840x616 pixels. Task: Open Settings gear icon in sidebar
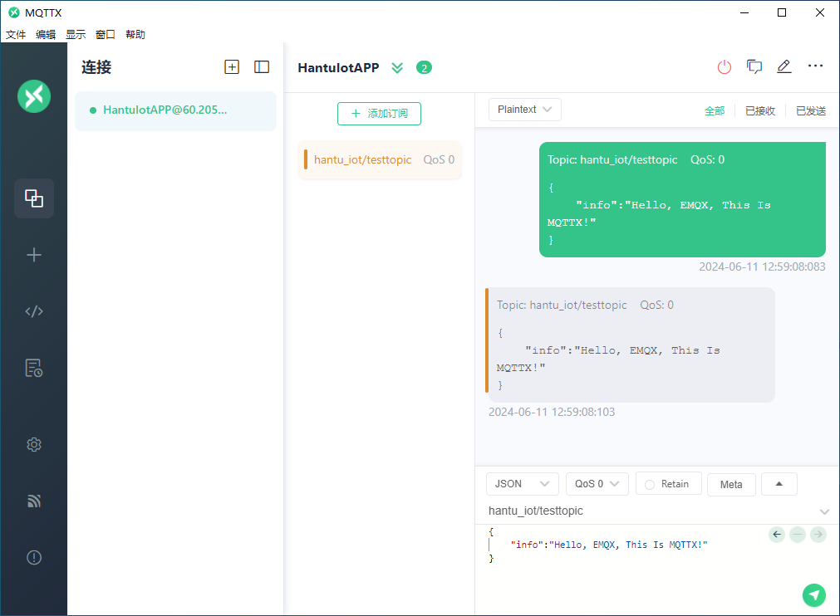tap(34, 444)
